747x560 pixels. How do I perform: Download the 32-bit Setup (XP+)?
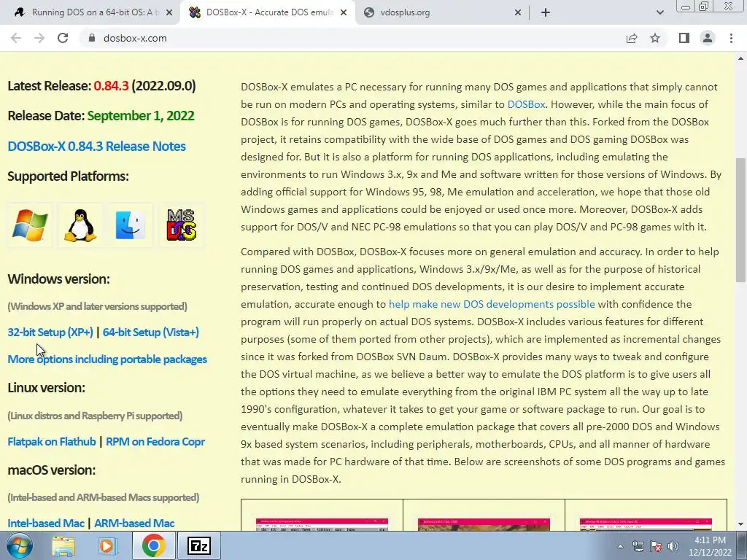click(x=50, y=332)
